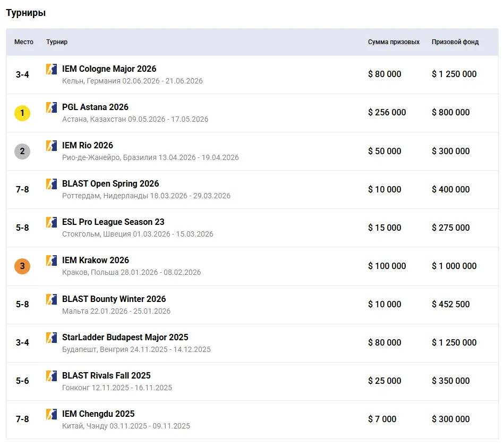Click the Мальта 22.01.2026 dates line
Viewport: 504px width, 445px height.
point(116,311)
